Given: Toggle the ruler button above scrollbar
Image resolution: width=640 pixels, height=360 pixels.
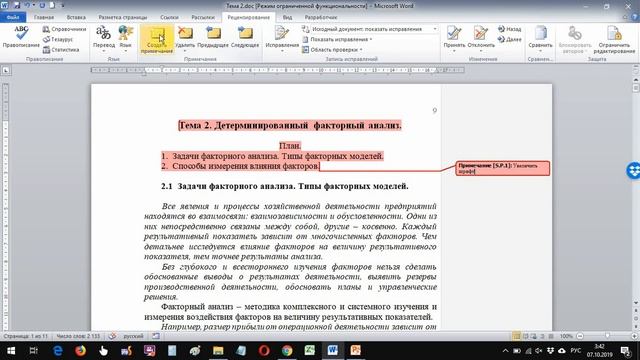Looking at the screenshot, I should [x=636, y=70].
